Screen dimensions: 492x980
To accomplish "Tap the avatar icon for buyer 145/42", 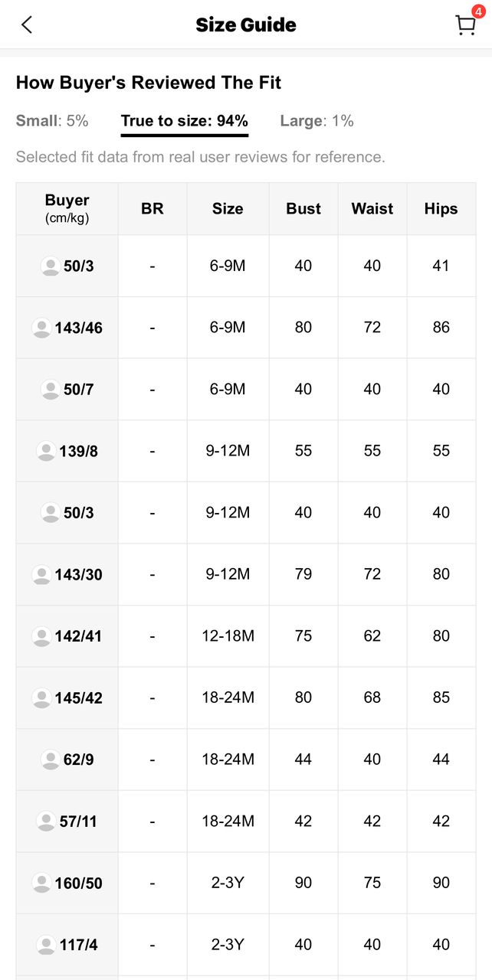I will pos(41,697).
